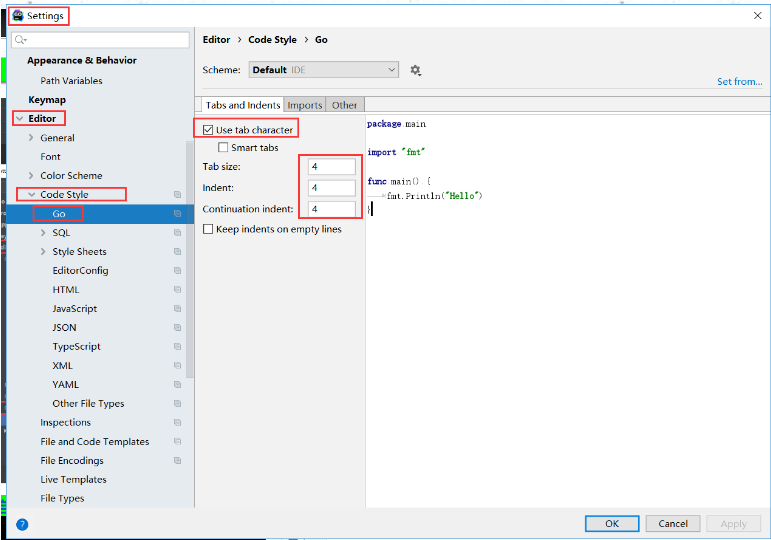The height and width of the screenshot is (540, 771).
Task: Open scheme actions gear icon
Action: point(415,70)
